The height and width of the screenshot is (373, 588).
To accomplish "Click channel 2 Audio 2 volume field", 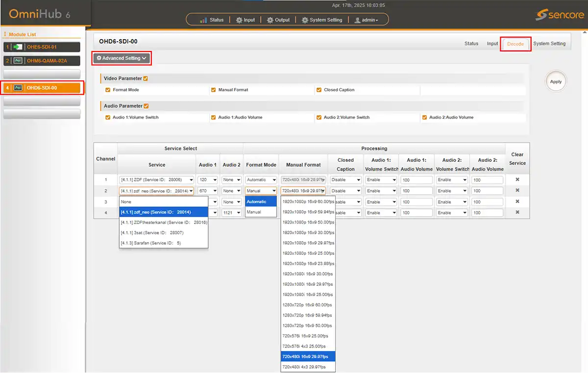I will point(487,191).
